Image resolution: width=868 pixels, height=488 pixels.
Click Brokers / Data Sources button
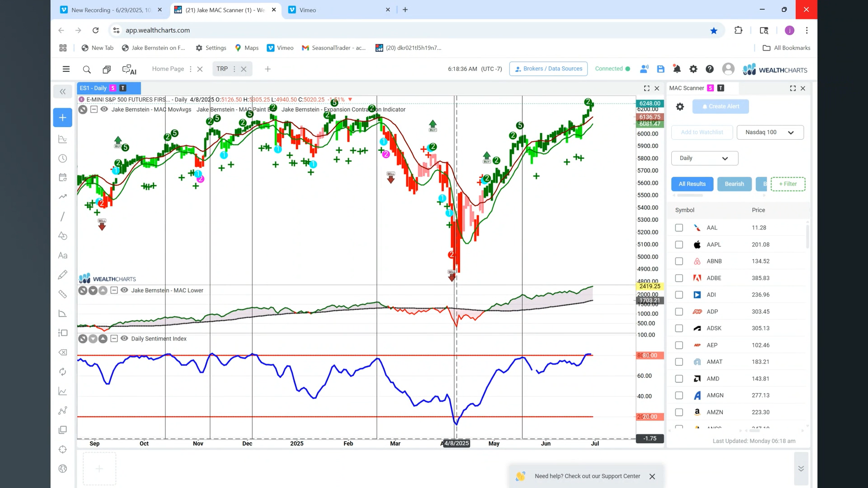click(x=548, y=69)
